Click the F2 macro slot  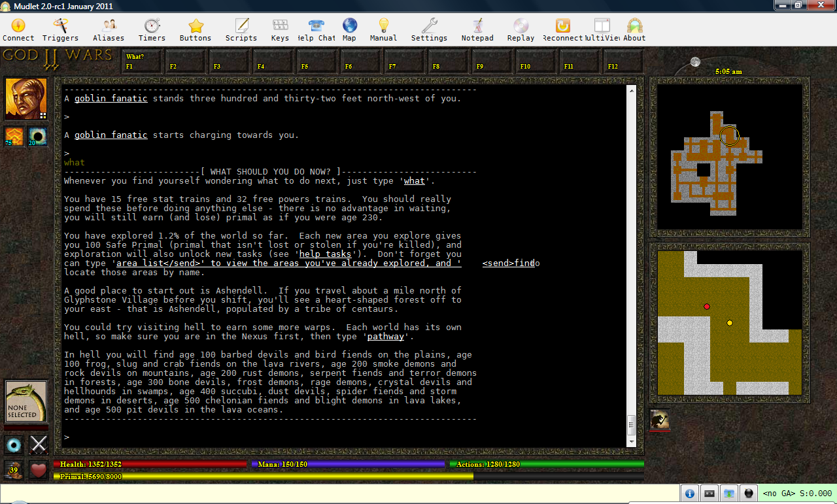pos(186,61)
